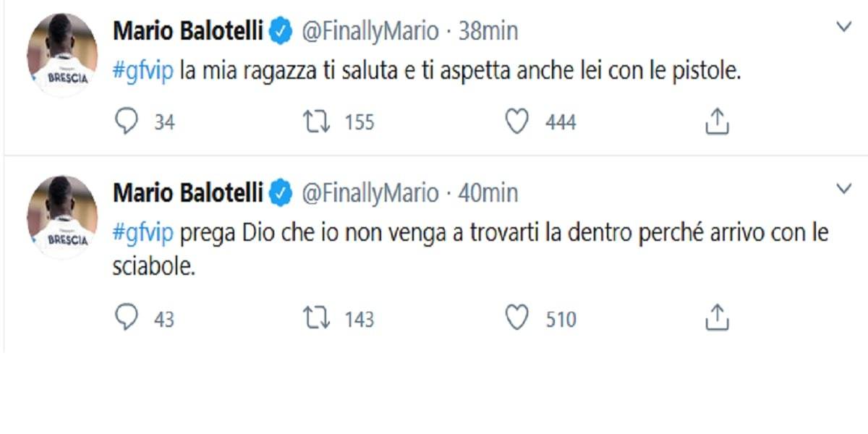Reply to the tweet about pistole
The width and height of the screenshot is (868, 434).
[127, 122]
